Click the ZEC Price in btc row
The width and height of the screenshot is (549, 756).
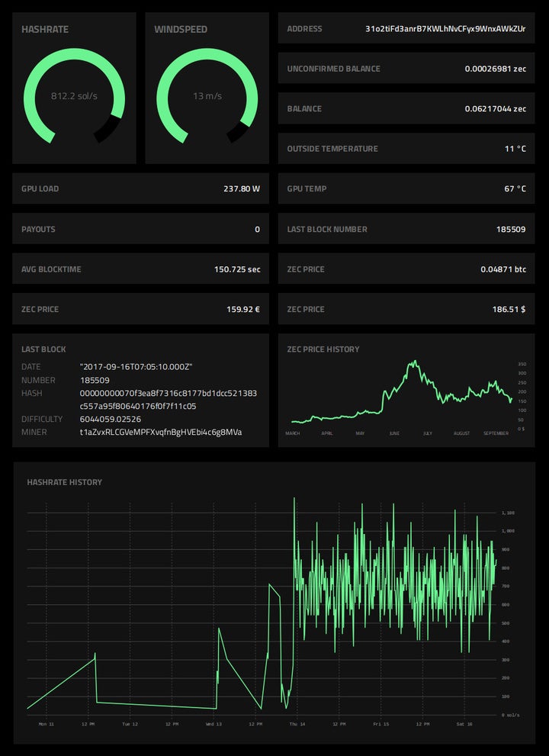pyautogui.click(x=406, y=269)
